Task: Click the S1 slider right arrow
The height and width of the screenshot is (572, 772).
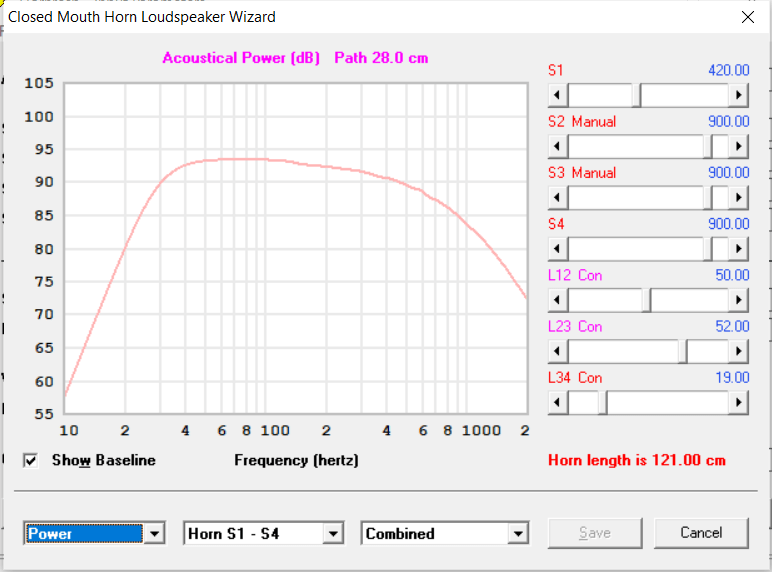Action: pos(738,95)
